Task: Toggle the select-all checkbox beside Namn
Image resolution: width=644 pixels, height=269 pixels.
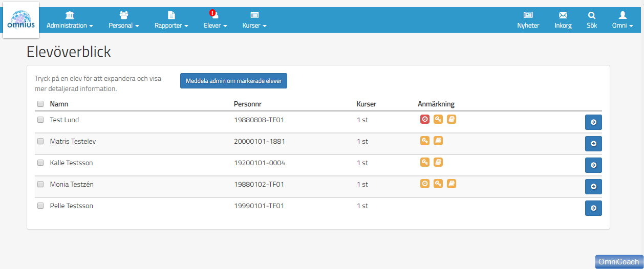Action: (x=40, y=104)
